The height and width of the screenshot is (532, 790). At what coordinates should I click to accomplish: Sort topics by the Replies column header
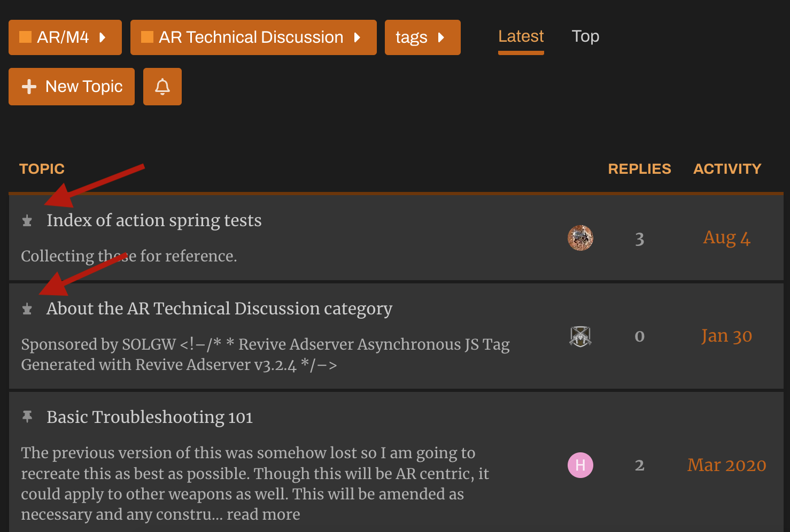[639, 169]
